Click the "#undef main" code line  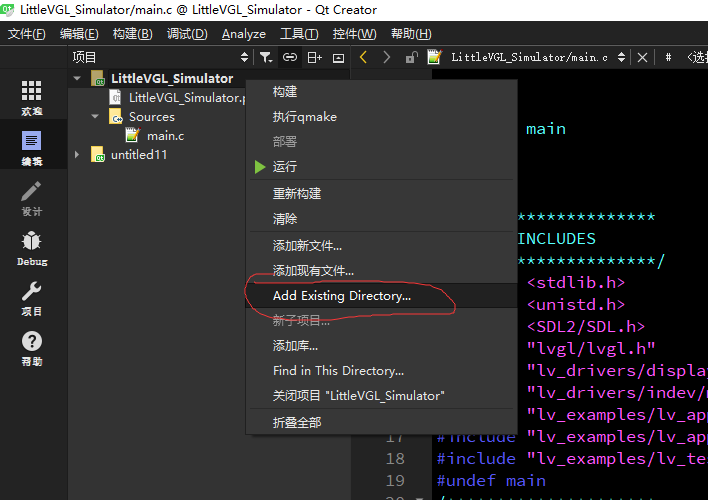(491, 481)
